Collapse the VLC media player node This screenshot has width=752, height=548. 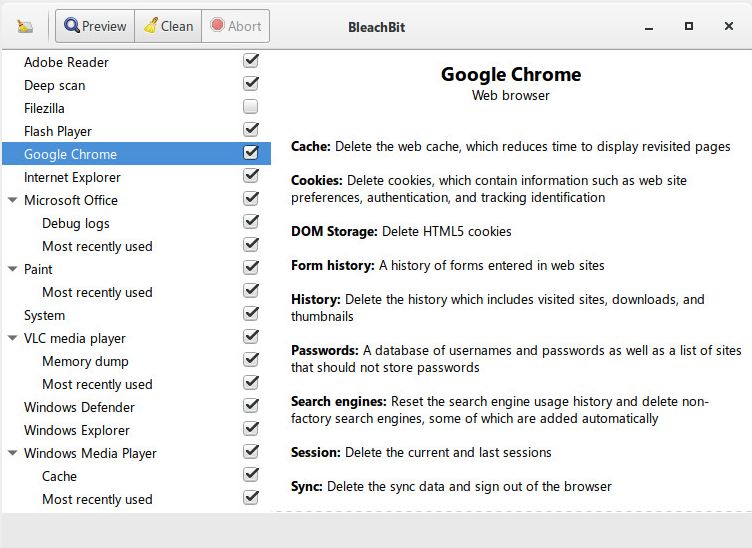tap(13, 338)
